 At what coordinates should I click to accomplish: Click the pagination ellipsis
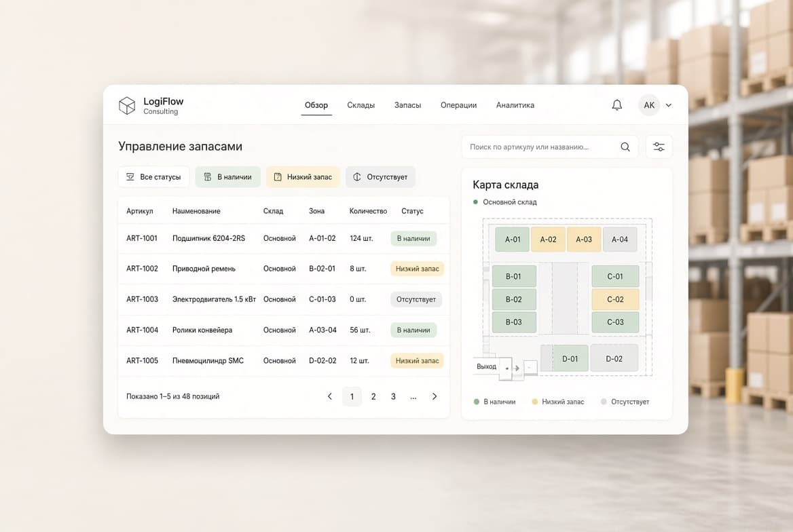point(413,398)
